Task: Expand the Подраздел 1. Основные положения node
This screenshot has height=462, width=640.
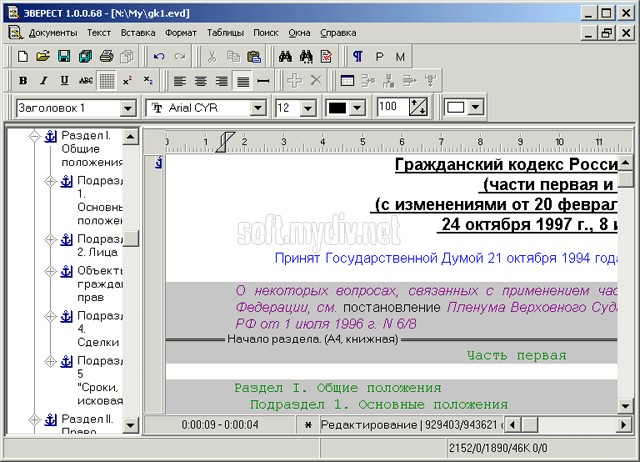Action: pos(51,181)
